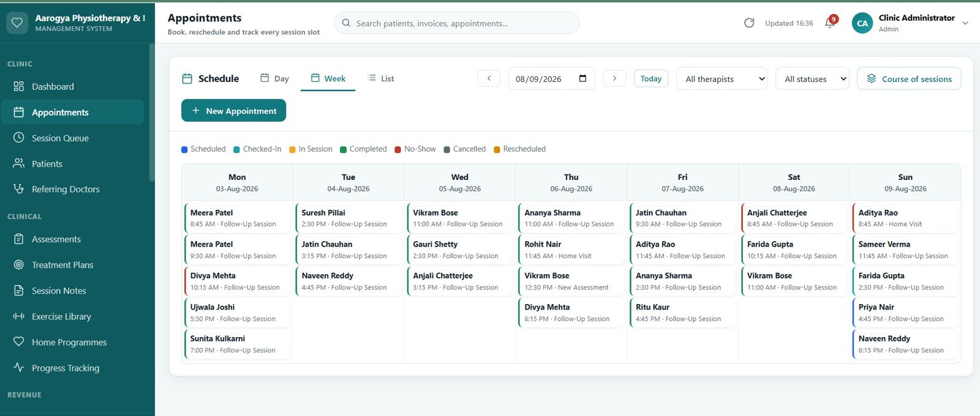The height and width of the screenshot is (416, 980).
Task: Switch to the List view tab
Action: (x=380, y=78)
